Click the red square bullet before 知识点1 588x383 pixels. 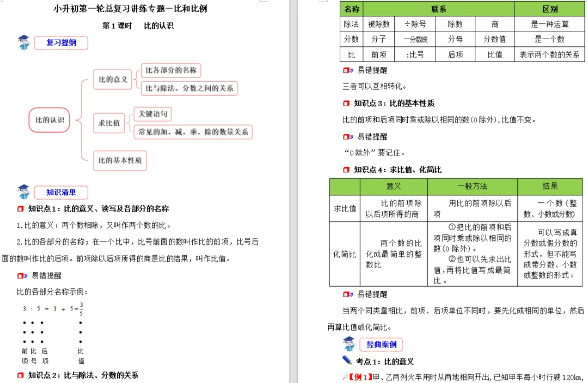(x=20, y=209)
